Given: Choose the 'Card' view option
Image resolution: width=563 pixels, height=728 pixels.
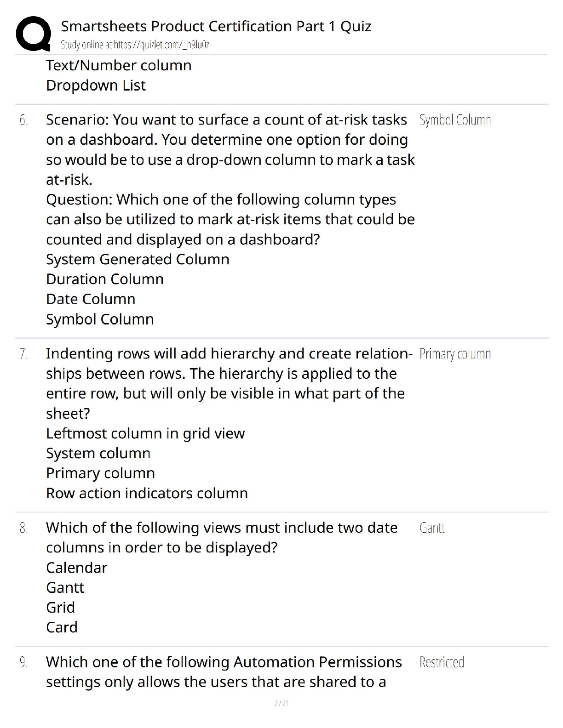Looking at the screenshot, I should (62, 627).
